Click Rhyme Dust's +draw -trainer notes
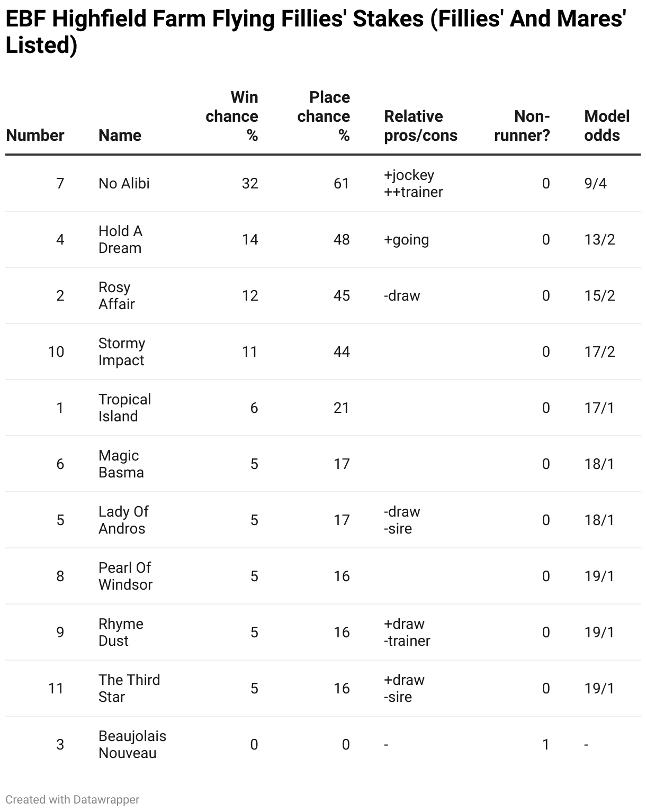 tap(407, 632)
